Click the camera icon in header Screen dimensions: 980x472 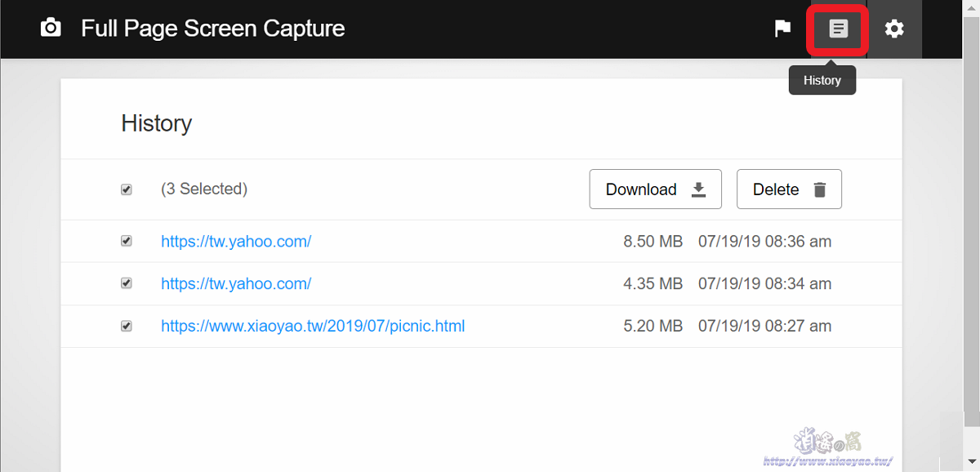tap(51, 29)
